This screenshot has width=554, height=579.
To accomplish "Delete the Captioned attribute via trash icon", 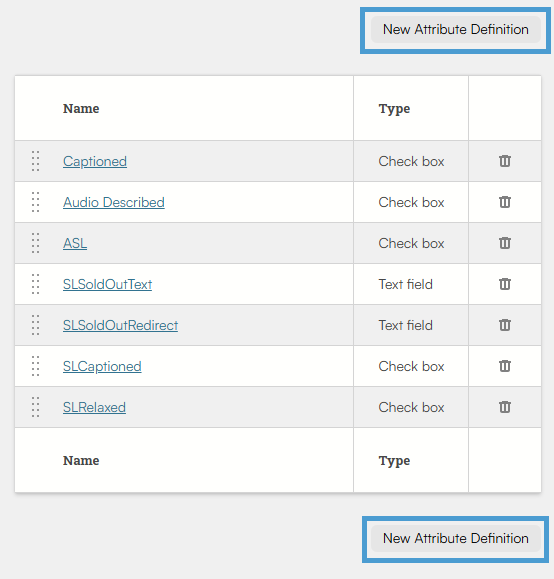I will 505,161.
